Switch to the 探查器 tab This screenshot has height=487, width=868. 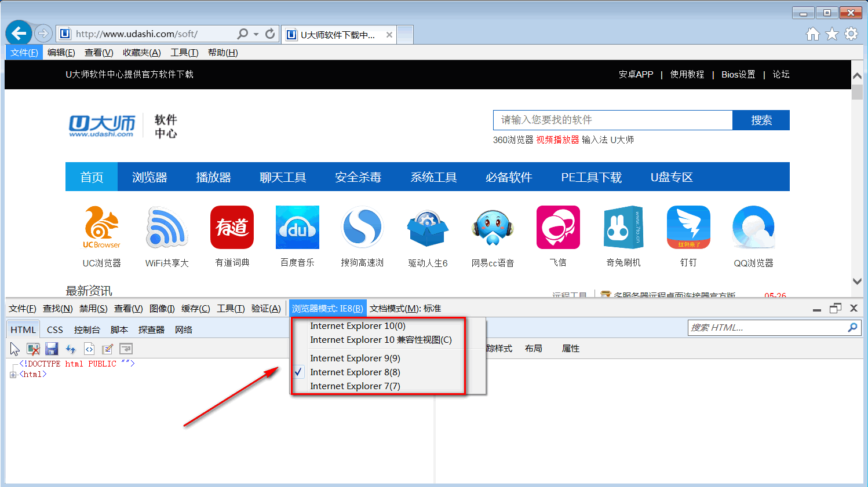(152, 329)
